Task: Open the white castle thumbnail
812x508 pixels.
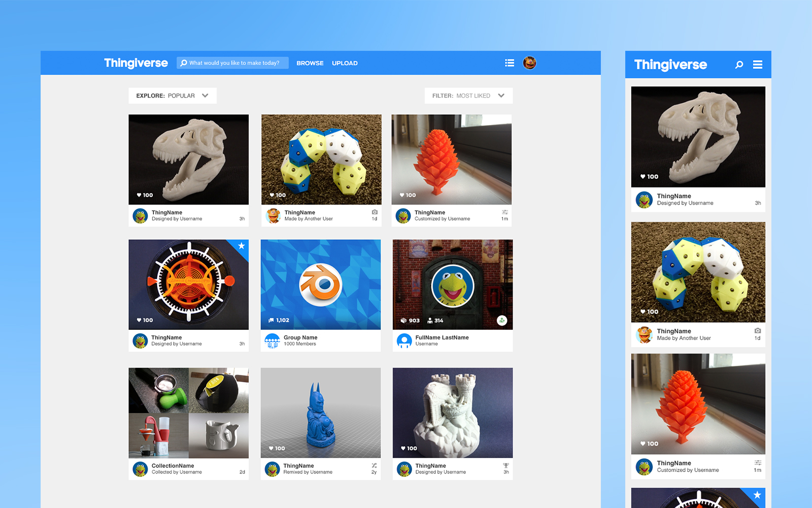Action: (x=453, y=413)
